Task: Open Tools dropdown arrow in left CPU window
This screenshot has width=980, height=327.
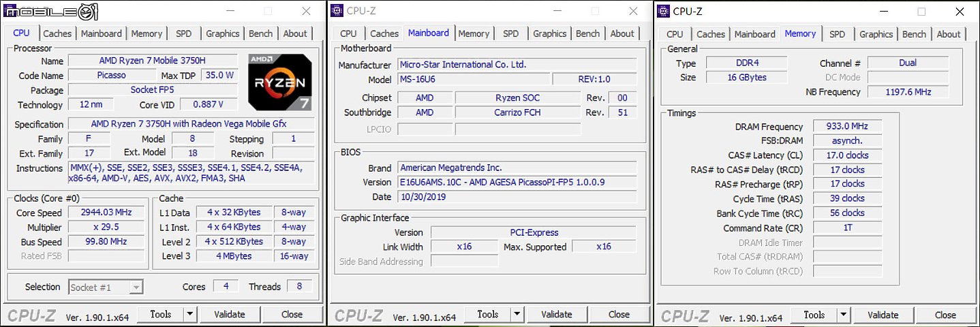Action: coord(190,314)
